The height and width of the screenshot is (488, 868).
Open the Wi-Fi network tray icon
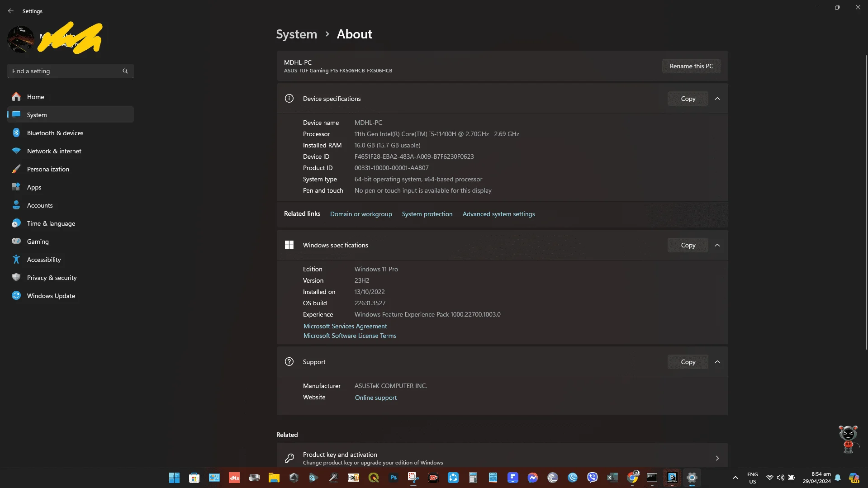[x=769, y=478]
